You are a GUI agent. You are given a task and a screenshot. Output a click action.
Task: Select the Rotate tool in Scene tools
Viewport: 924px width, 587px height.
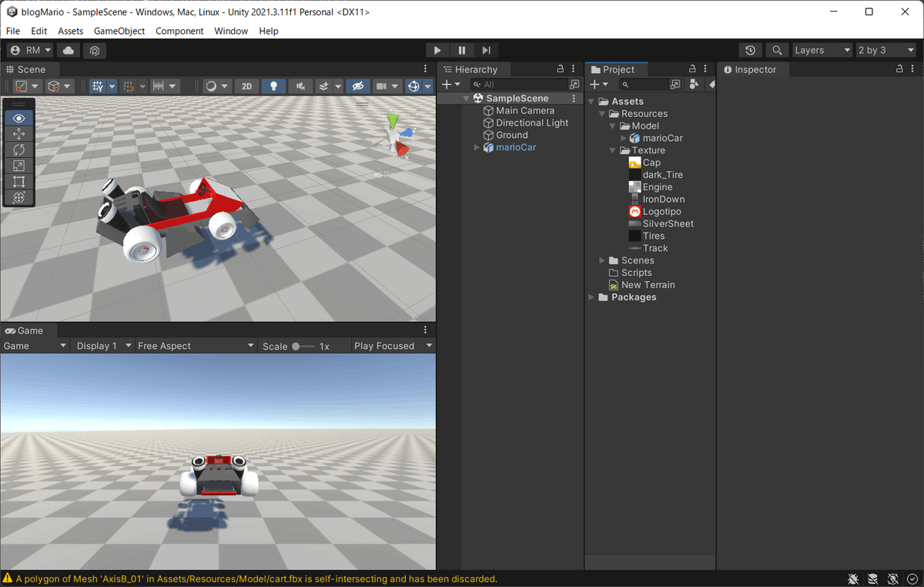(x=19, y=149)
